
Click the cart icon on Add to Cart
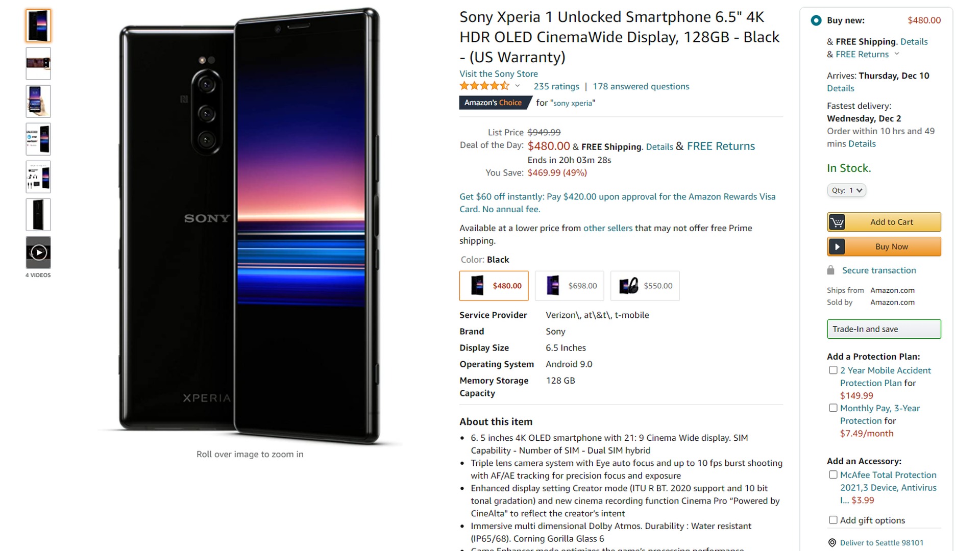click(837, 222)
